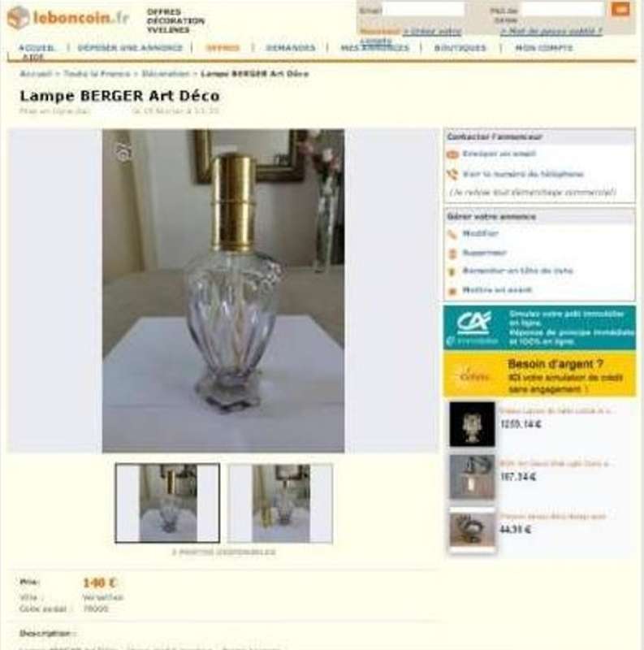The width and height of the screenshot is (644, 650).
Task: Go to the Boutiques menu item
Action: click(x=460, y=48)
